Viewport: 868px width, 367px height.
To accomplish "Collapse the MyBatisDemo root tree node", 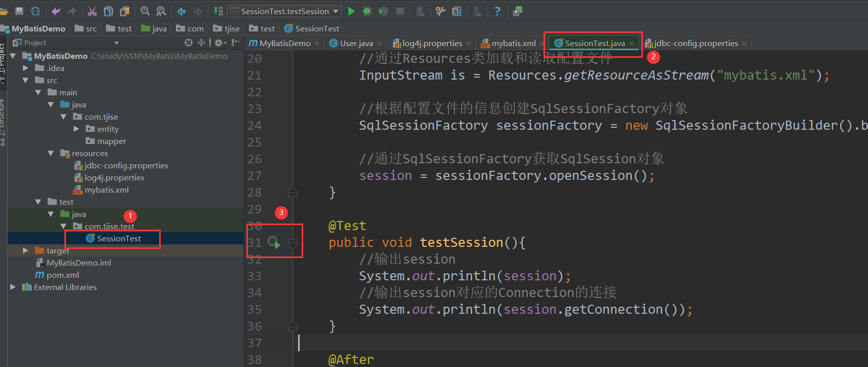I will (13, 56).
